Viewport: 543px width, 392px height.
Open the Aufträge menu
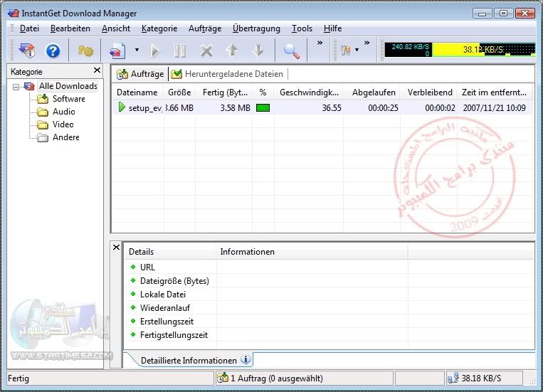coord(205,28)
